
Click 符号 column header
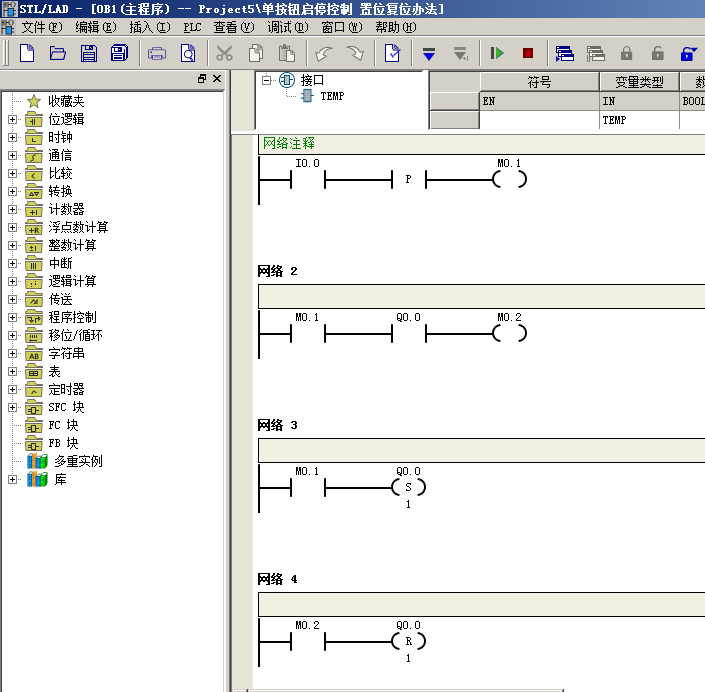pyautogui.click(x=539, y=82)
